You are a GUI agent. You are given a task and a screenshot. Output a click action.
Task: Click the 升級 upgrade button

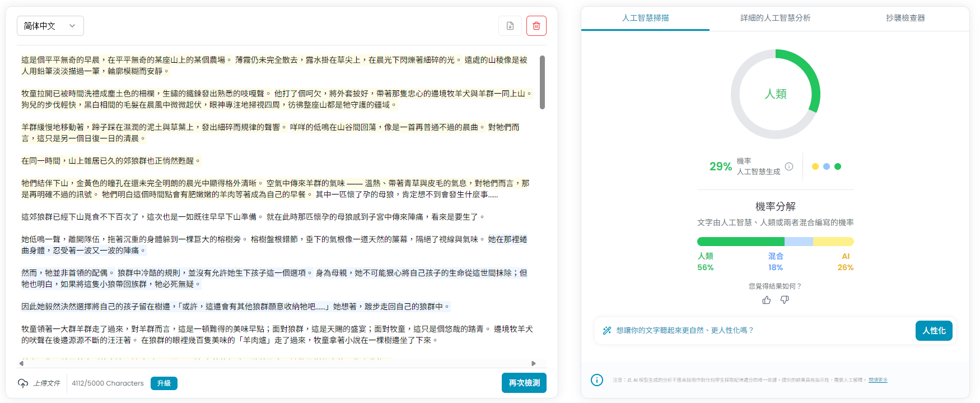click(164, 383)
